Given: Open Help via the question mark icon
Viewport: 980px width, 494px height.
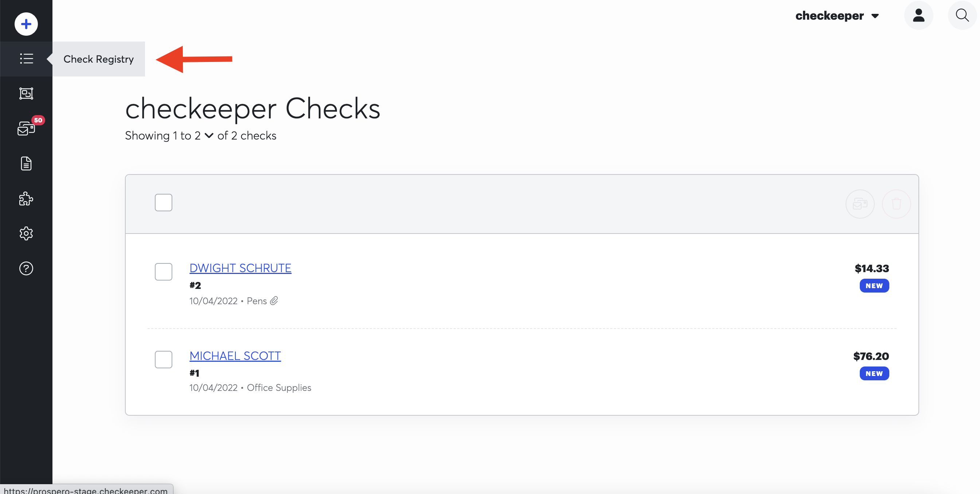Looking at the screenshot, I should [26, 268].
